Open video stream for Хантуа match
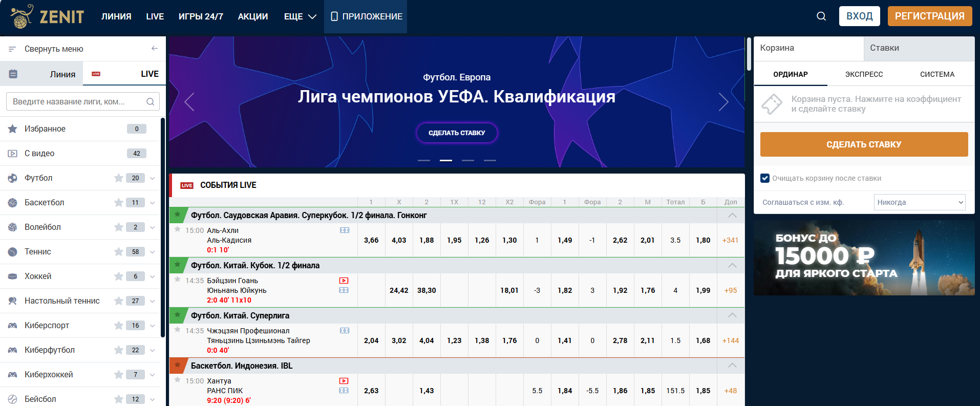Viewport: 980px width, 406px height. 344,381
